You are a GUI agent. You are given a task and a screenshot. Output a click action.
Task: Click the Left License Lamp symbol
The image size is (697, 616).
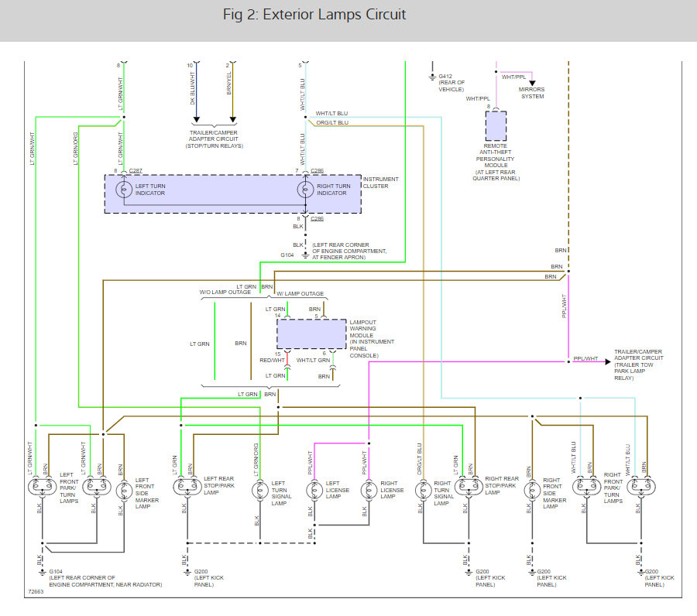314,491
